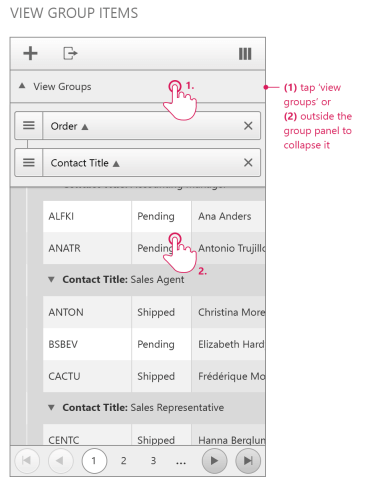The width and height of the screenshot is (366, 499).
Task: Click the plus add icon
Action: click(x=30, y=53)
